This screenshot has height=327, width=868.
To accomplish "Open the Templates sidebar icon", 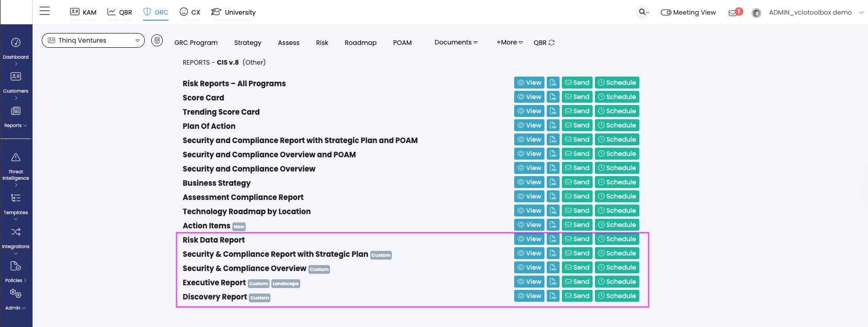I will tap(16, 198).
